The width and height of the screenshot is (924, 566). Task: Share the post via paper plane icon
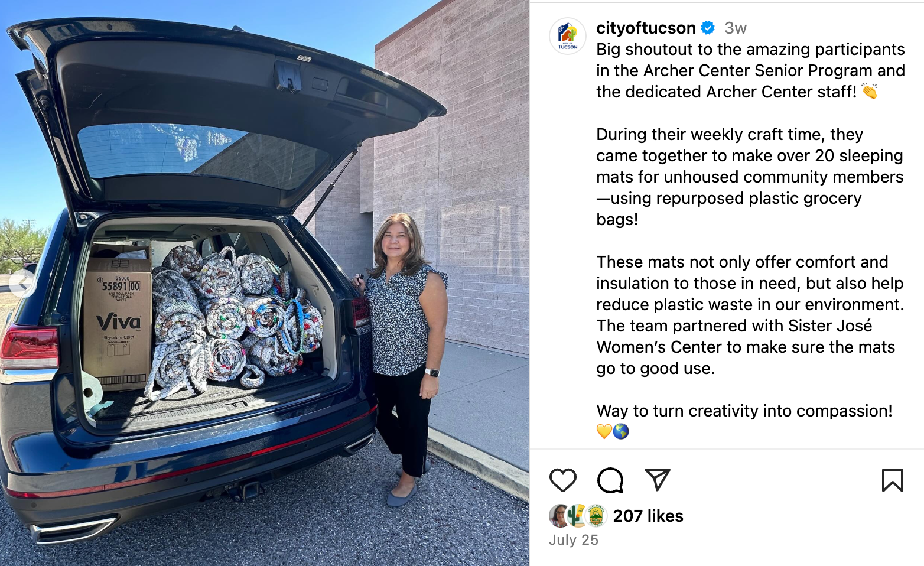657,480
